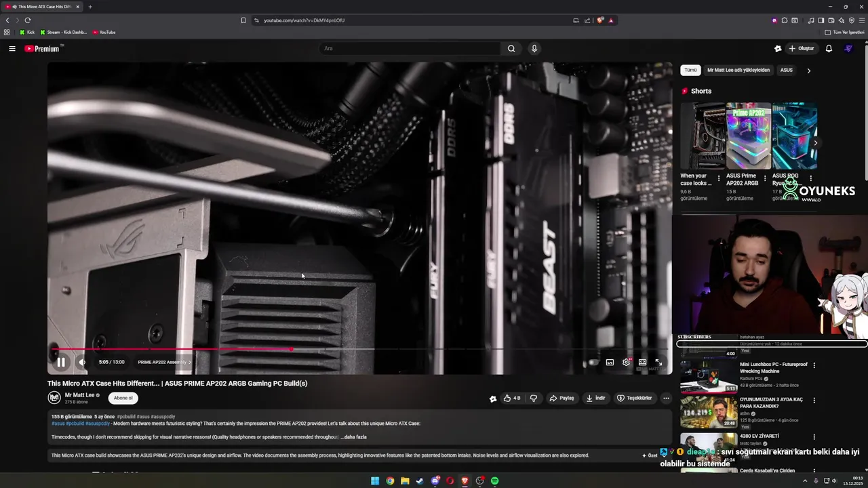Bookmark this page icon in address bar
Screen dimensions: 868x488
243,20
